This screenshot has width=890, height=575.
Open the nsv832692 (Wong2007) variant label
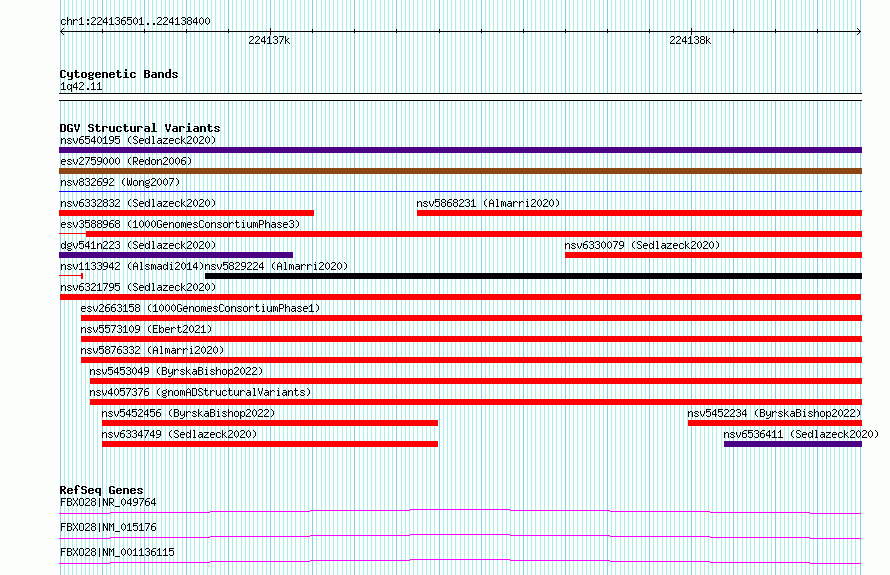[120, 182]
